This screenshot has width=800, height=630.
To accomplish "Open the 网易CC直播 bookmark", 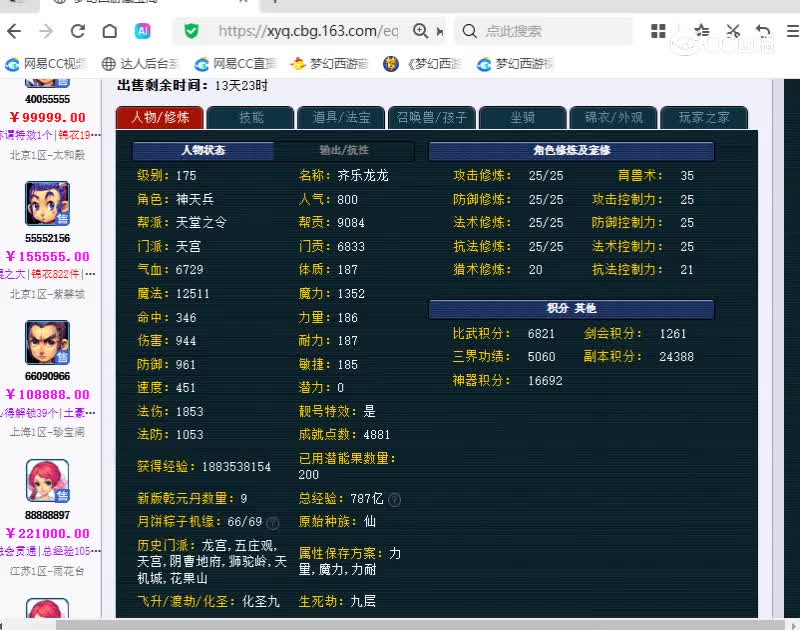I will tap(235, 64).
